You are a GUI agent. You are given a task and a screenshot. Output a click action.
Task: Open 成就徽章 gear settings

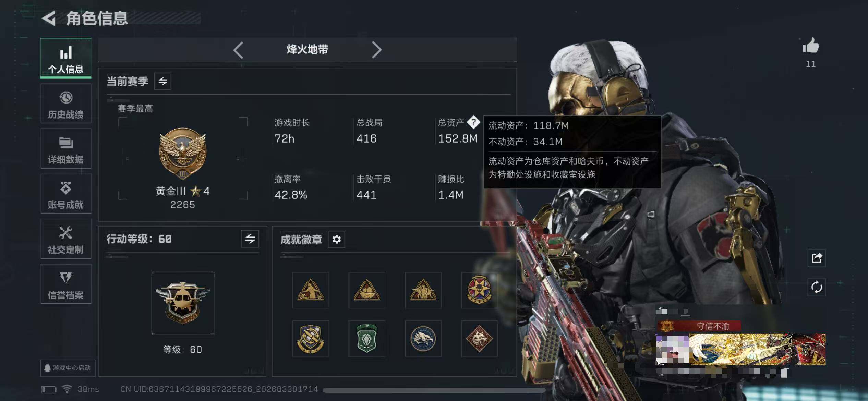pos(336,239)
